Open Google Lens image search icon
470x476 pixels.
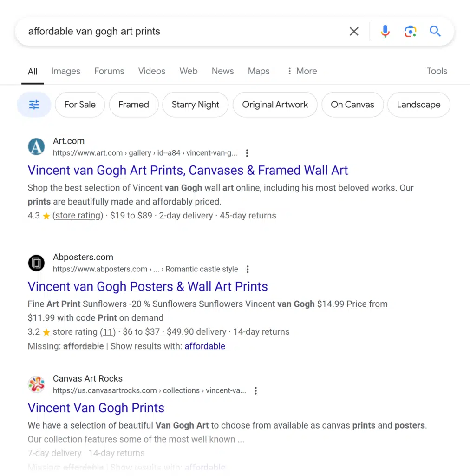410,31
